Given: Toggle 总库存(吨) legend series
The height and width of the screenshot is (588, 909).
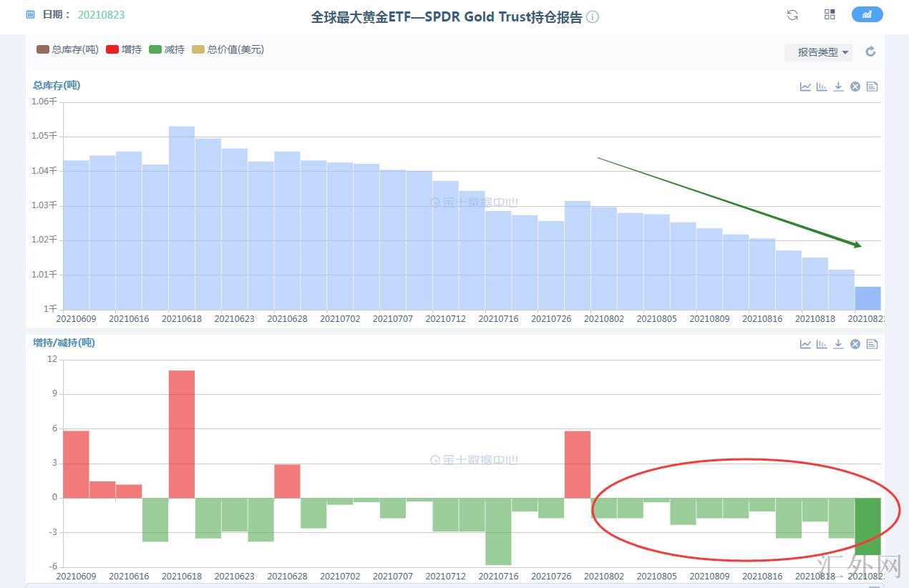Looking at the screenshot, I should tap(68, 49).
